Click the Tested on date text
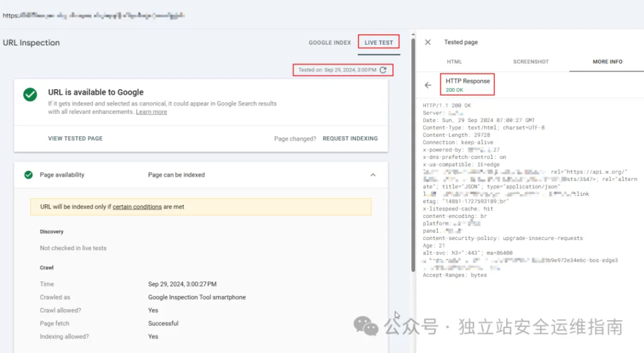The height and width of the screenshot is (353, 644). click(x=337, y=70)
